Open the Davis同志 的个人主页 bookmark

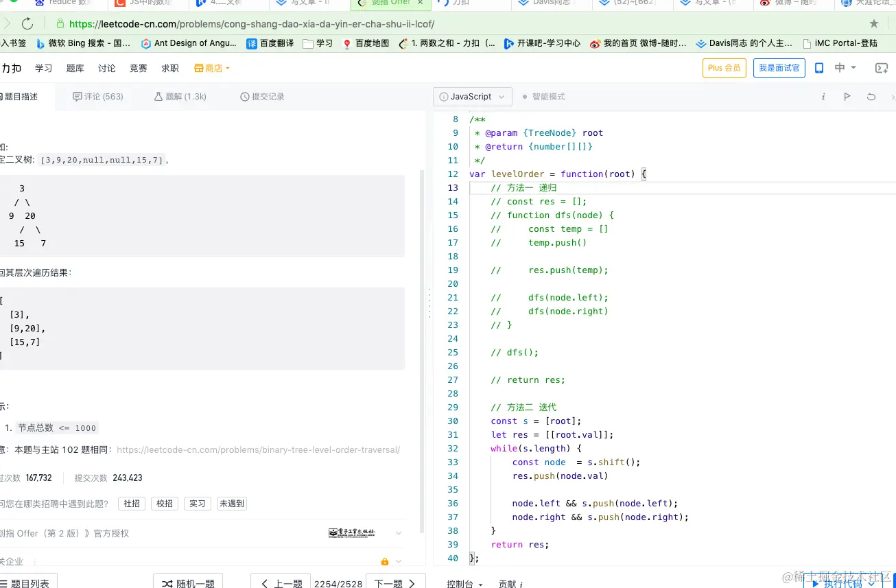click(x=744, y=43)
